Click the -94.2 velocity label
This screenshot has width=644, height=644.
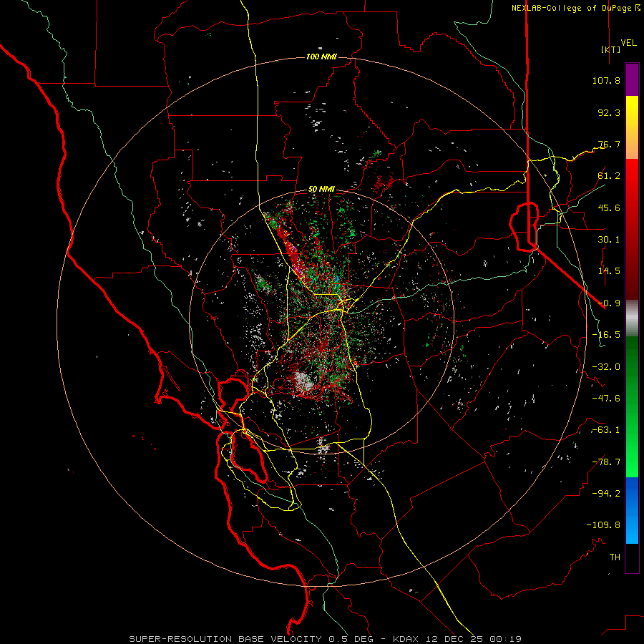(606, 494)
